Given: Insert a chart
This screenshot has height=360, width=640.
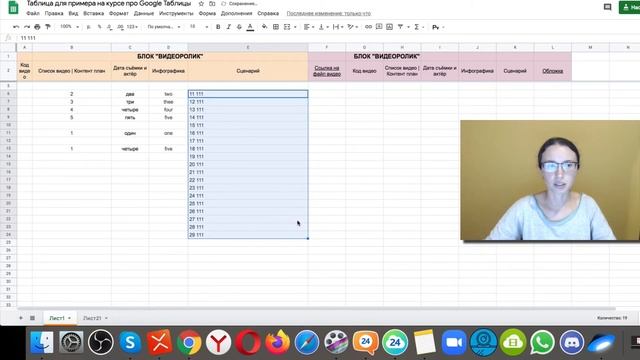Looking at the screenshot, I should tap(389, 27).
